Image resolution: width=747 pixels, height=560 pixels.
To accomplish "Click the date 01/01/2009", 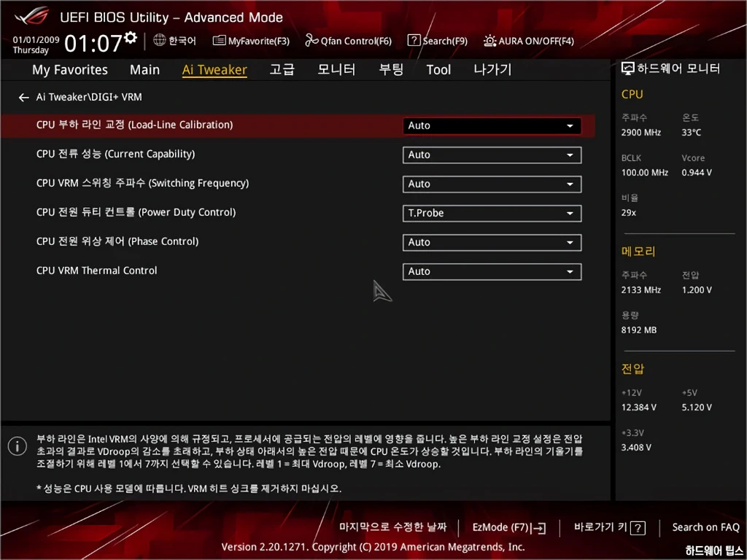I will point(36,40).
